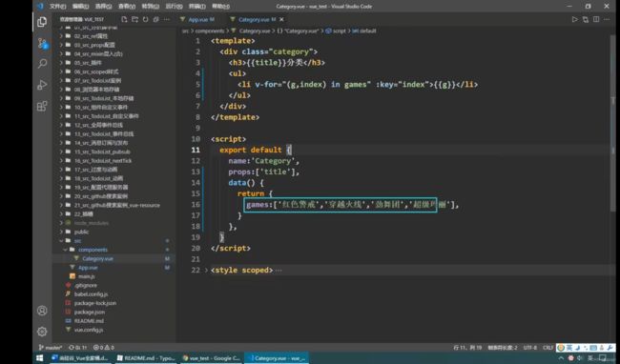Open the Source Control view
Image resolution: width=620 pixels, height=364 pixels.
coord(42,43)
